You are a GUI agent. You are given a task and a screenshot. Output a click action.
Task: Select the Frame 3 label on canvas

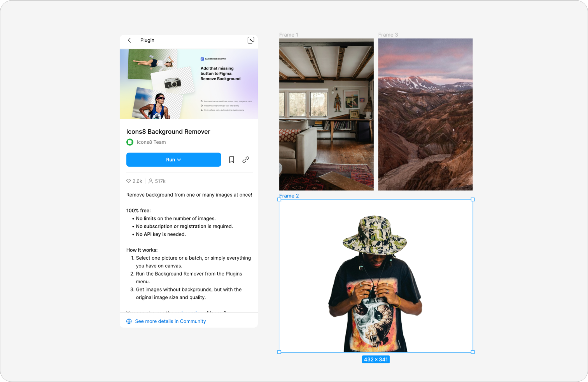click(x=388, y=35)
